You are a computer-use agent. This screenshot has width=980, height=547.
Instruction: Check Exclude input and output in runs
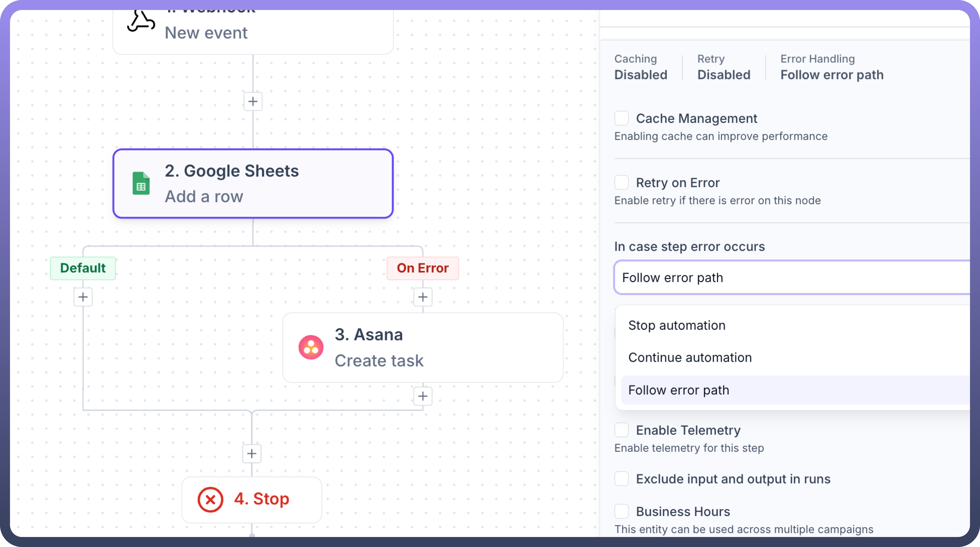tap(622, 479)
